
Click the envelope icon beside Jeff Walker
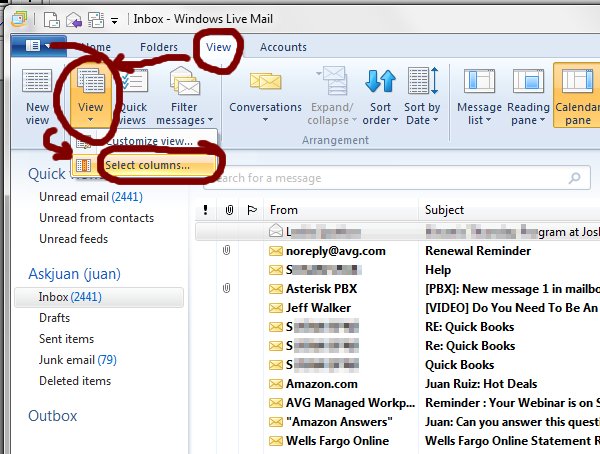click(x=276, y=308)
